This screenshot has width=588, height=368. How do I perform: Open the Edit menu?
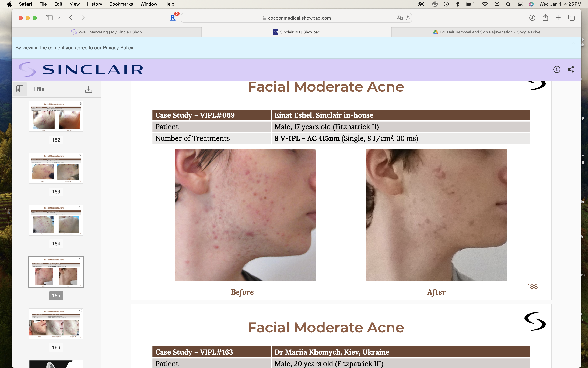click(x=58, y=4)
